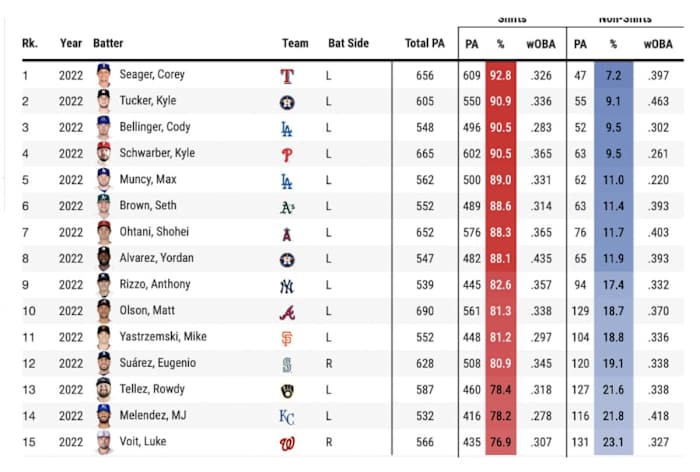Sort by the Team column header
The height and width of the screenshot is (472, 700).
click(x=295, y=44)
